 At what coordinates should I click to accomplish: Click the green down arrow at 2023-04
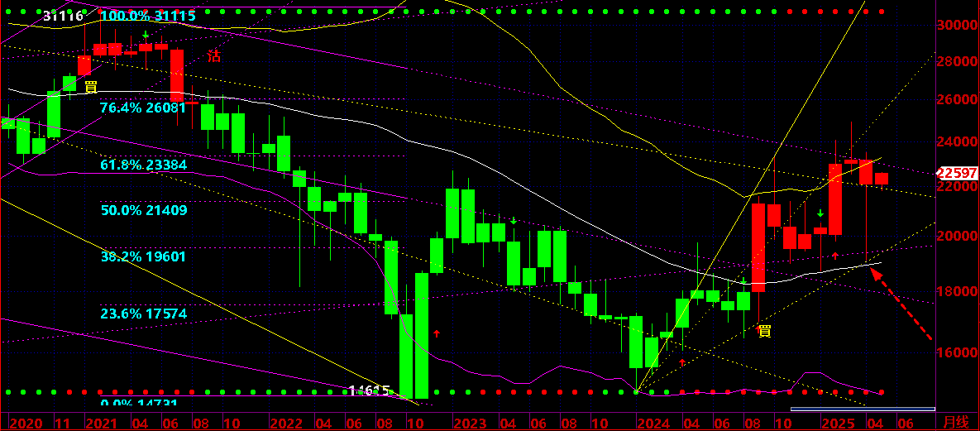513,220
